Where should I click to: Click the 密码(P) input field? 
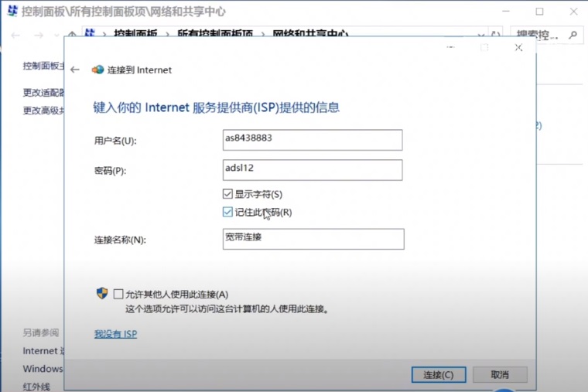pyautogui.click(x=313, y=170)
